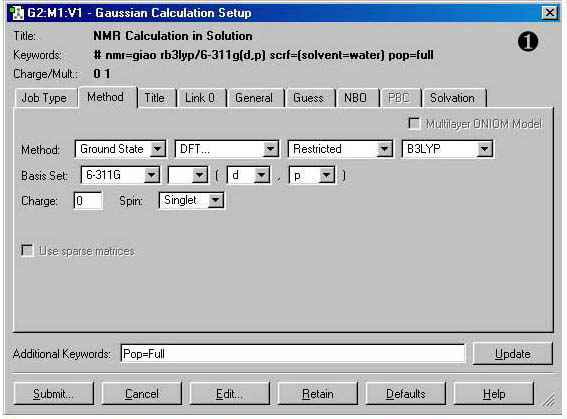This screenshot has height=419, width=567.
Task: Click the Cancel button
Action: 141,394
